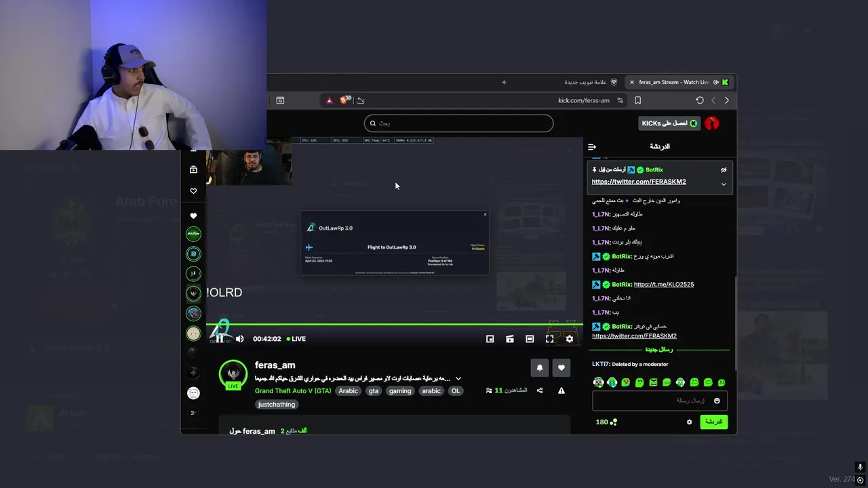Expand the stream title chevron

click(x=458, y=378)
